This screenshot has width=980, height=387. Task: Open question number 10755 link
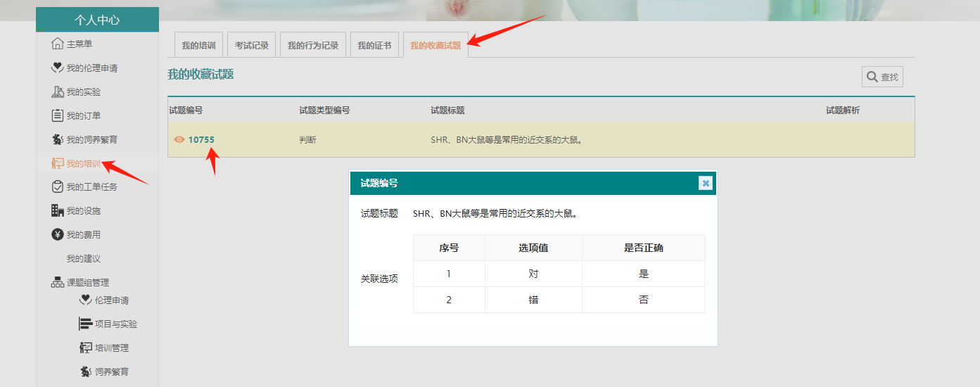(201, 139)
